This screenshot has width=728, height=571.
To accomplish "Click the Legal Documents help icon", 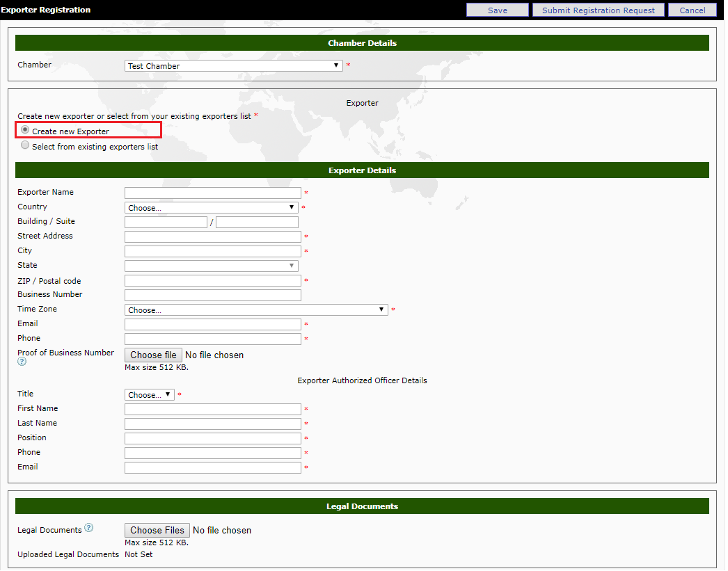I will click(88, 528).
